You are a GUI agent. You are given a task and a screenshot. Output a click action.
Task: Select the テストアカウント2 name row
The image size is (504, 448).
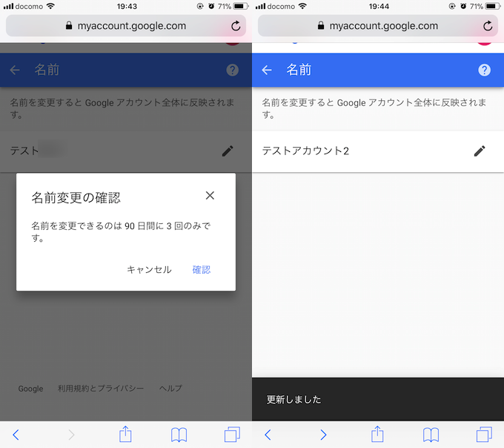[356, 151]
